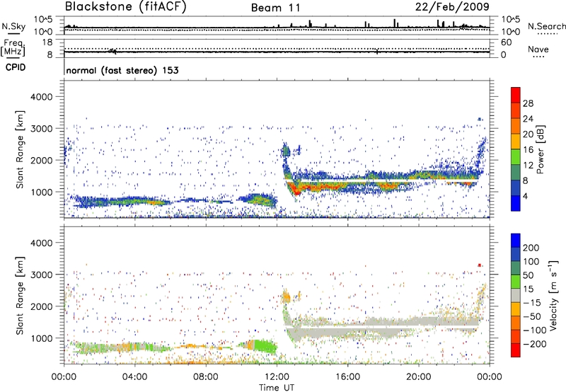Click the power color bar blue bottom segment
This screenshot has width=566, height=392.
pos(516,203)
